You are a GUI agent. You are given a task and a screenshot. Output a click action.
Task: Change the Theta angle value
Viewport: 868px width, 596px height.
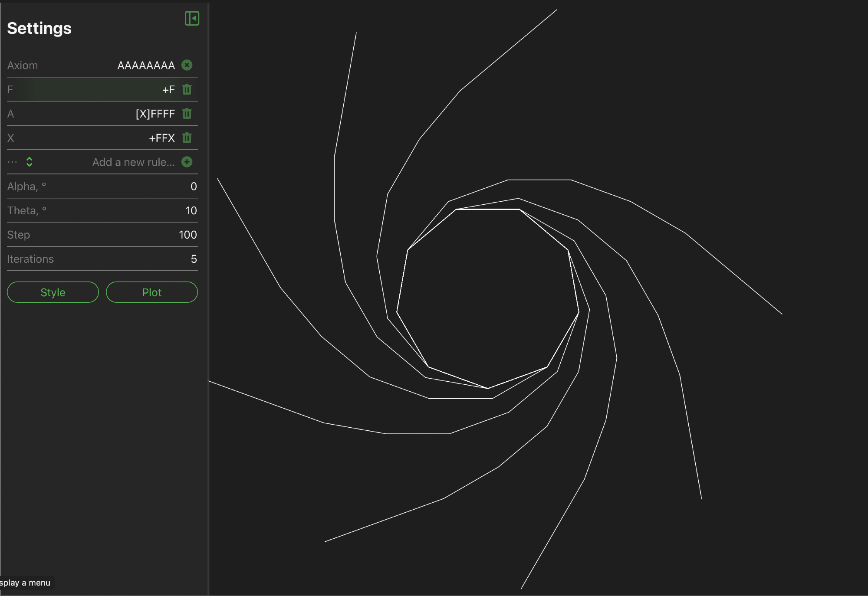point(191,211)
